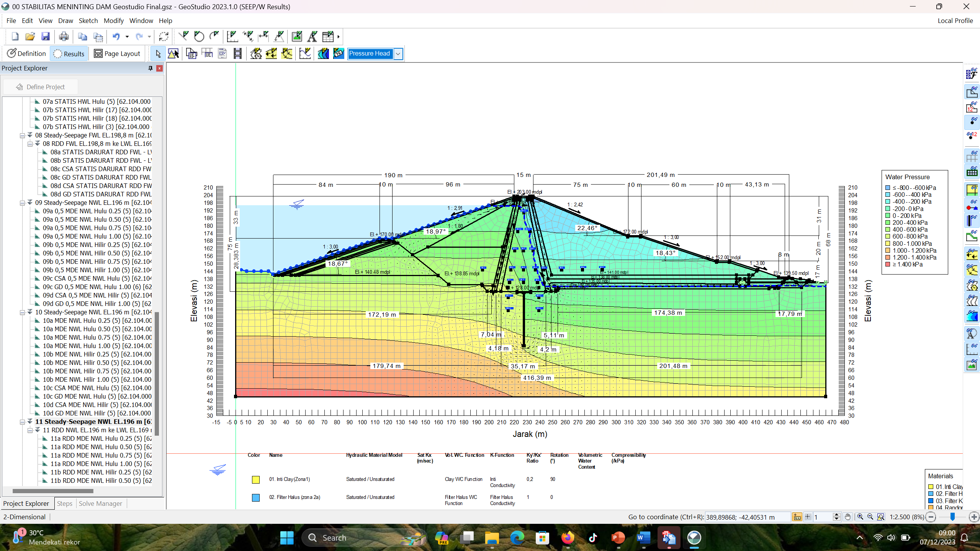This screenshot has width=980, height=551.
Task: Open the Draw Contours icon
Action: [x=323, y=54]
